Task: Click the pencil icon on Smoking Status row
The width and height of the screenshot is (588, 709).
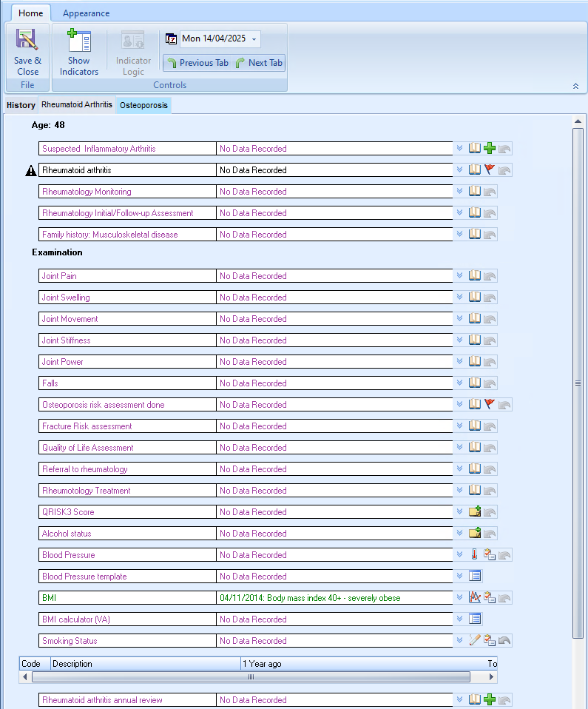Action: coord(475,640)
